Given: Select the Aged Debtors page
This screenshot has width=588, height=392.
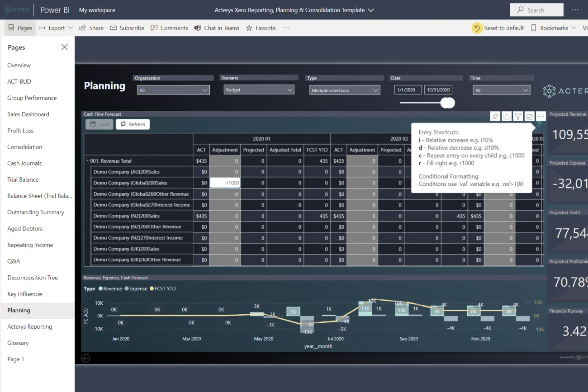Looking at the screenshot, I should click(x=25, y=229).
